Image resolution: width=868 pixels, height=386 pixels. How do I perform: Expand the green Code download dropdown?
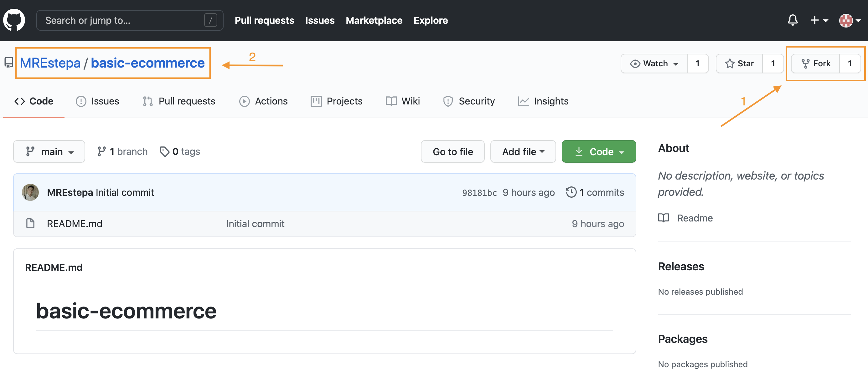598,151
